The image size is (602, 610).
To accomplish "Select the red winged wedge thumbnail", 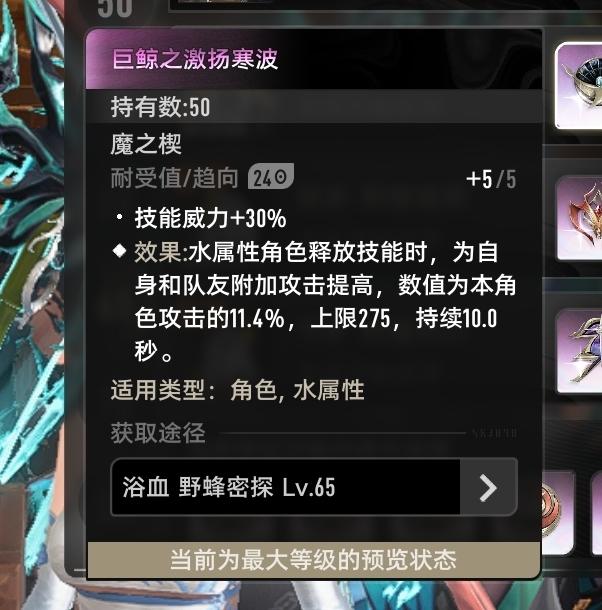I will pyautogui.click(x=579, y=218).
